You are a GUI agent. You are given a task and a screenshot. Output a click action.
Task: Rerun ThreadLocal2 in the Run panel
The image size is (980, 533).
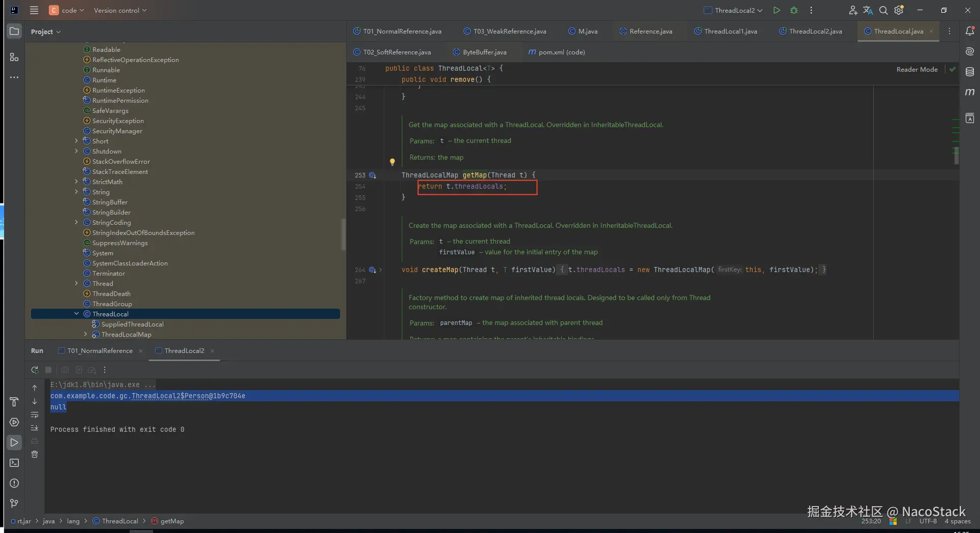coord(35,370)
